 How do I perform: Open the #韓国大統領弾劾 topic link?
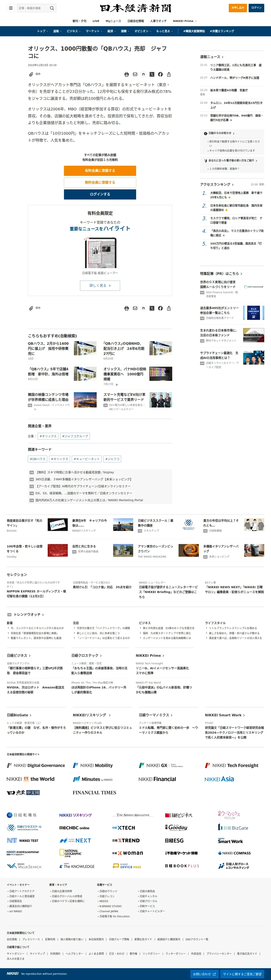194,31
